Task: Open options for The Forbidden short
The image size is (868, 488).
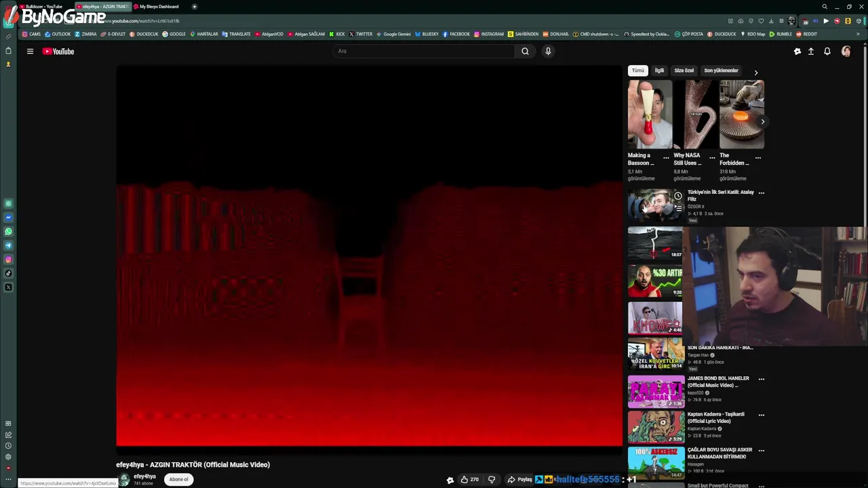Action: (758, 158)
